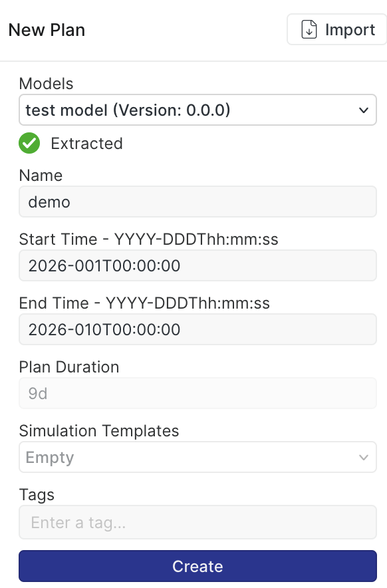Expand the Simulation Templates dropdown
Image resolution: width=387 pixels, height=588 pixels.
pos(197,457)
